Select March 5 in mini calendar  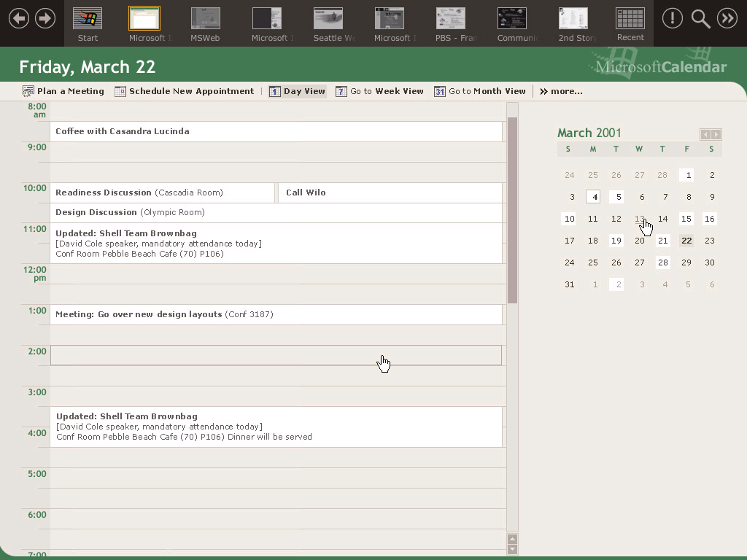click(x=616, y=197)
